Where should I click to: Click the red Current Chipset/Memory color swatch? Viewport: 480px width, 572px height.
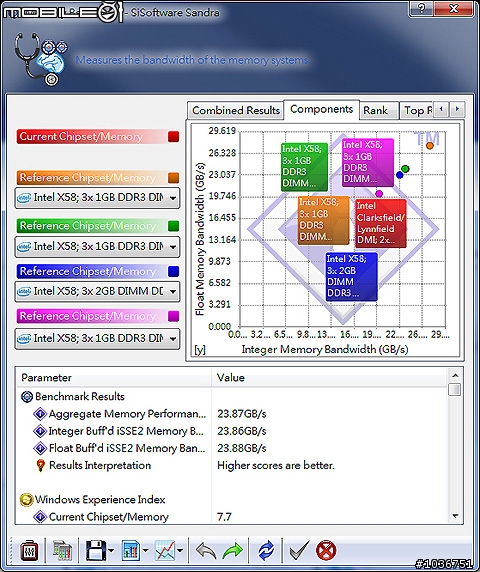(174, 136)
